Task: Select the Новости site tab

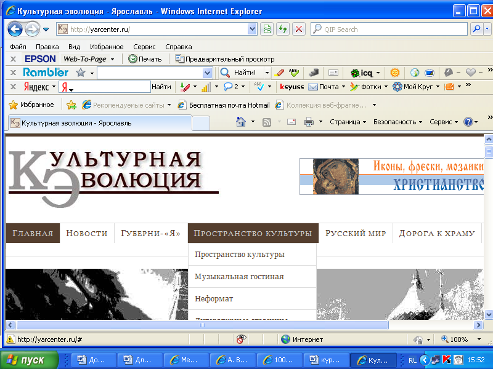Action: click(x=87, y=233)
